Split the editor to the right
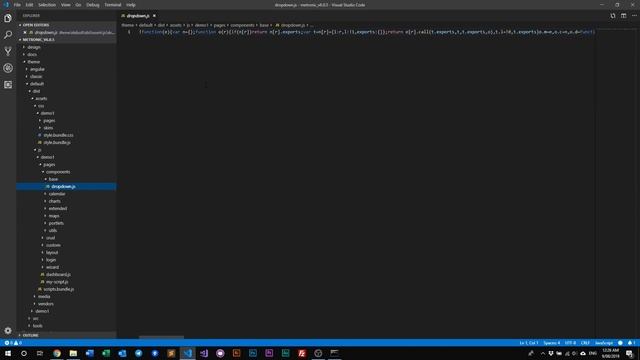This screenshot has height=360, width=640. coord(623,16)
